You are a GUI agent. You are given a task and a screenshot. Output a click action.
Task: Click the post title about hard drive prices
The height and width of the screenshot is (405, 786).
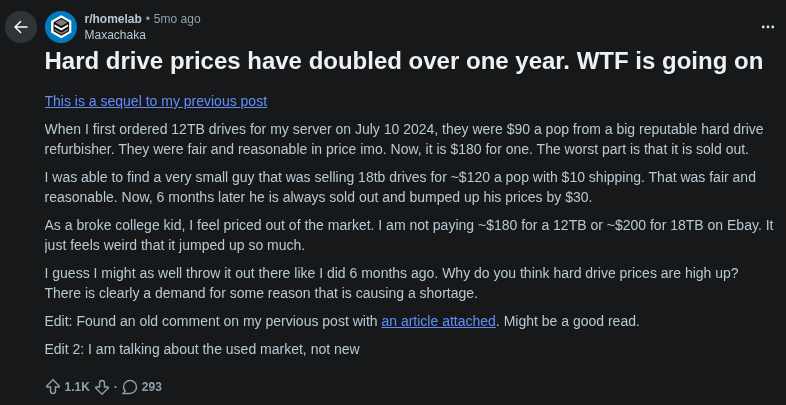pos(403,62)
